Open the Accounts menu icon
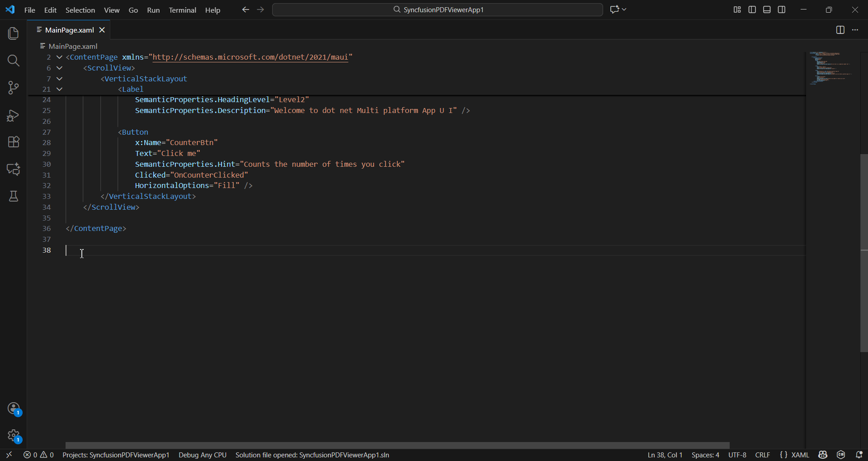Image resolution: width=868 pixels, height=461 pixels. coord(14,409)
